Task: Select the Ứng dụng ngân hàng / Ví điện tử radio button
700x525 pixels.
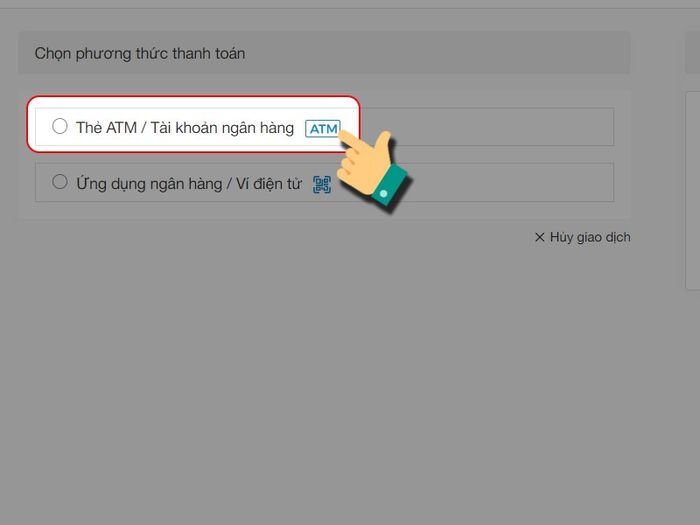Action: pyautogui.click(x=60, y=182)
